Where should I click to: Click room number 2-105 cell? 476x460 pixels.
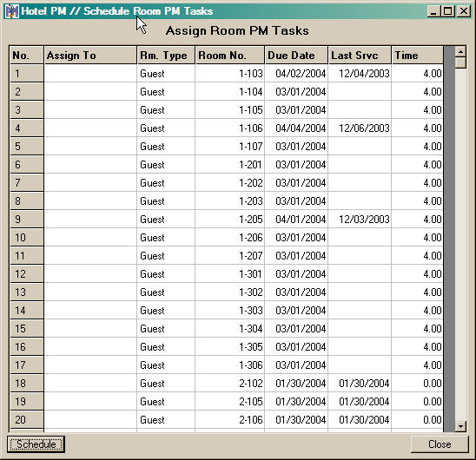[230, 402]
